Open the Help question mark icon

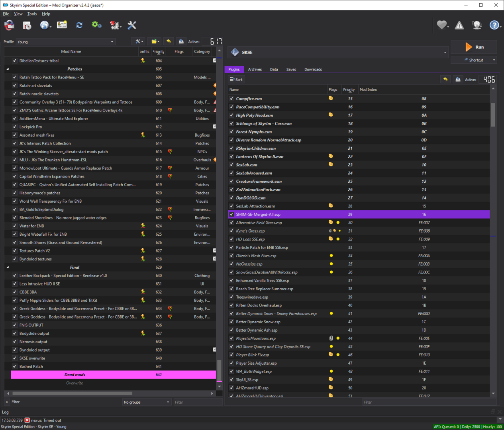[494, 25]
